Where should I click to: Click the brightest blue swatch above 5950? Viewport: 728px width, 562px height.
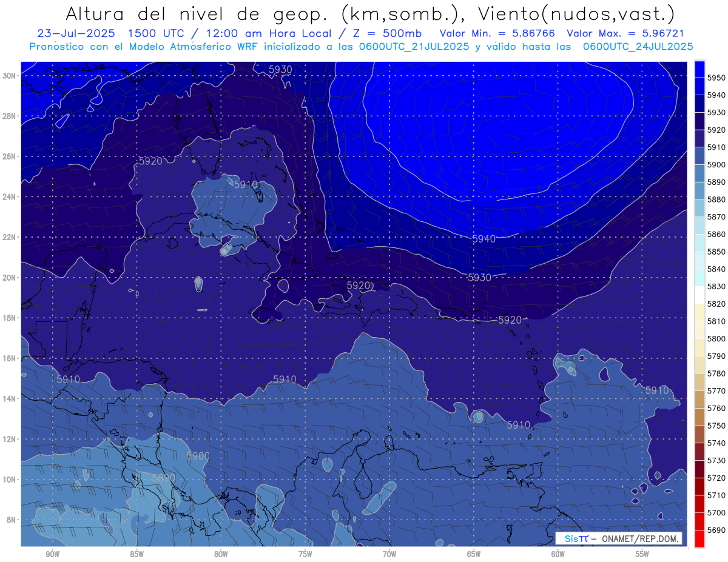coord(699,69)
